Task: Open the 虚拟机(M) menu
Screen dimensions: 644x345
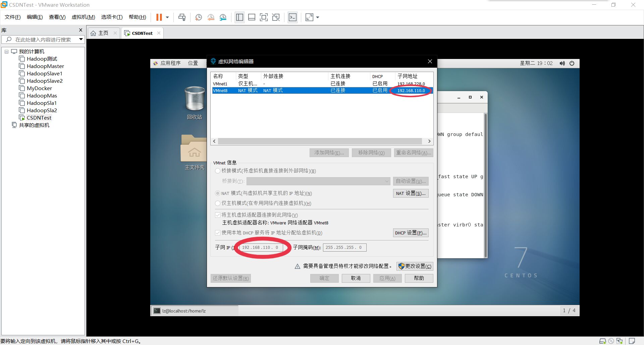Action: 84,17
